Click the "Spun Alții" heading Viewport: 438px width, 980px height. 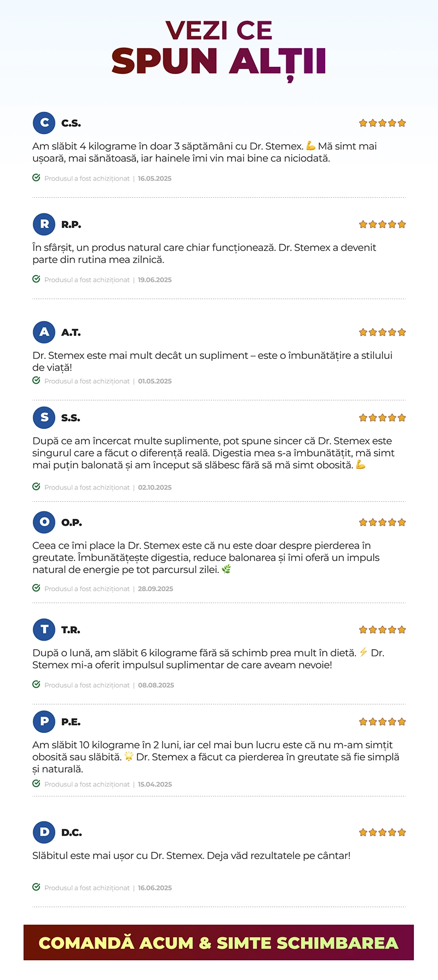(x=219, y=61)
